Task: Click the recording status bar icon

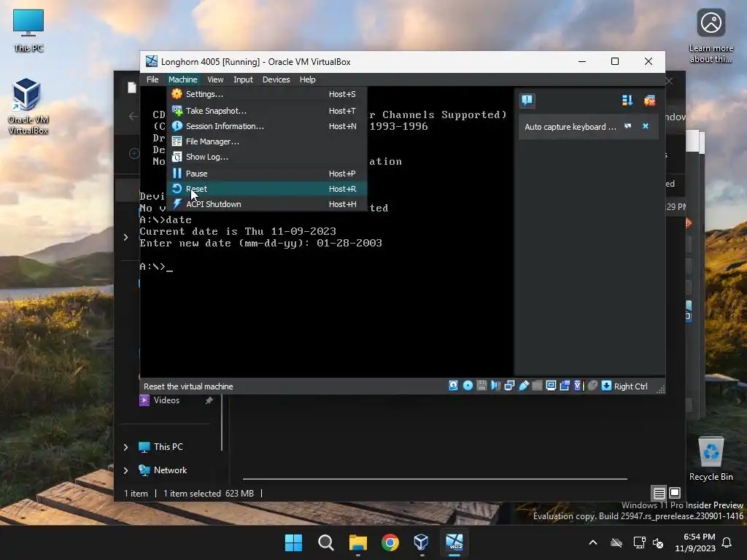Action: coord(565,386)
